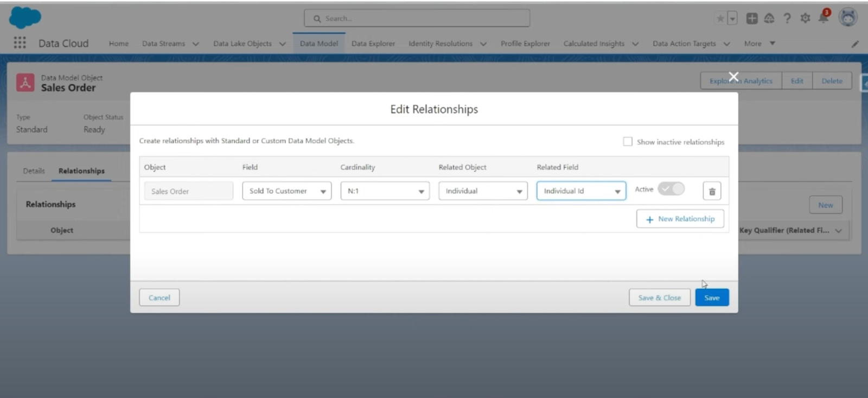Viewport: 868px width, 398px height.
Task: Open the N:1 cardinality dropdown
Action: coord(385,191)
